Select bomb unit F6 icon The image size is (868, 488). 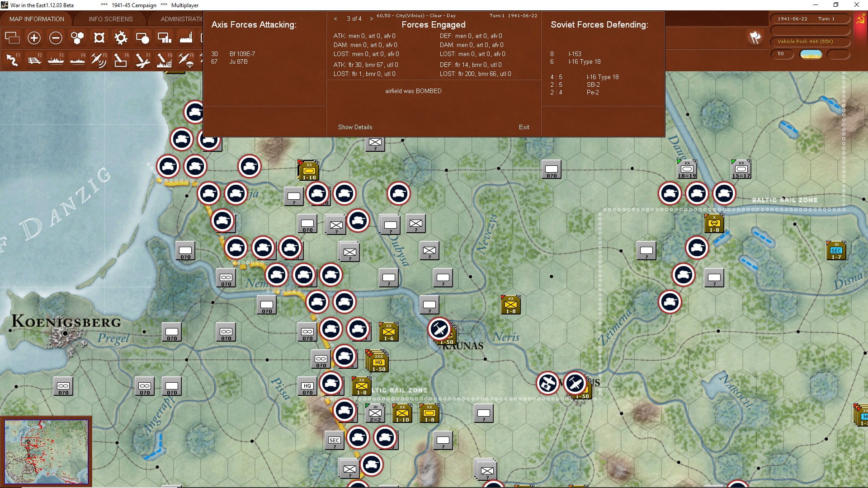click(121, 60)
